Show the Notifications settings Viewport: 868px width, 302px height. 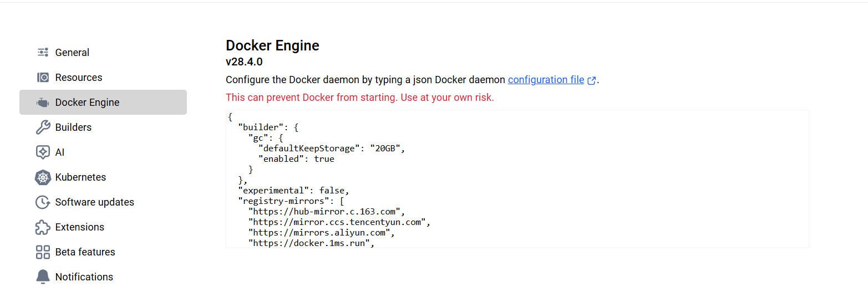(x=84, y=277)
